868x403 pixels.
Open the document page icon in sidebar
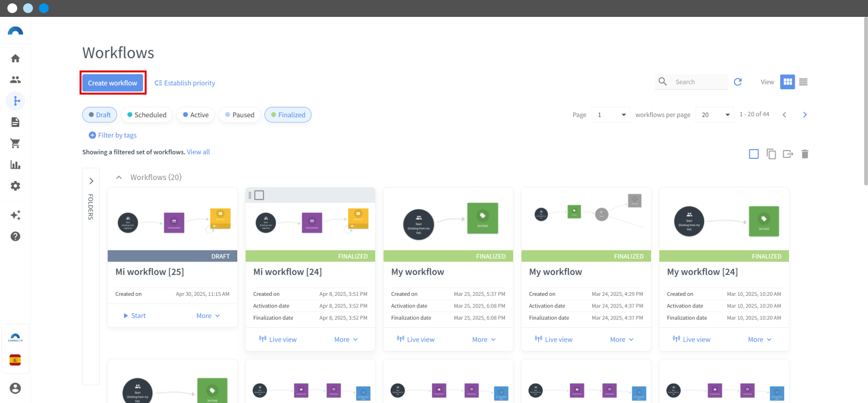pyautogui.click(x=15, y=122)
